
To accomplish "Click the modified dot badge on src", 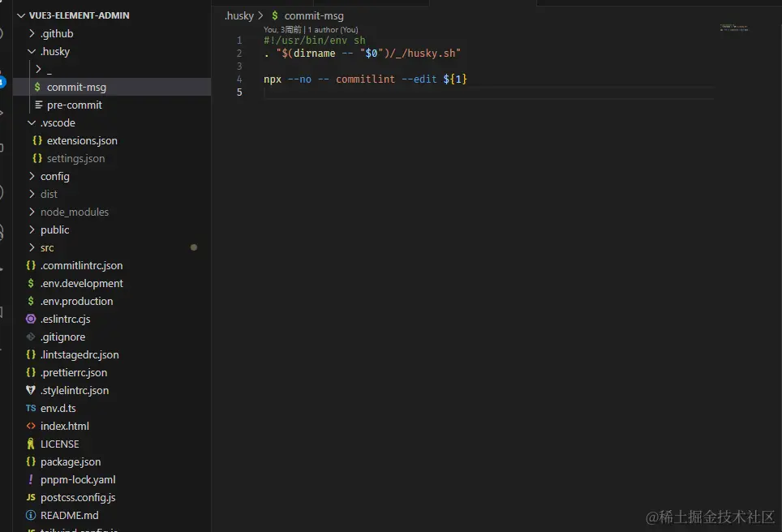I will (x=194, y=247).
